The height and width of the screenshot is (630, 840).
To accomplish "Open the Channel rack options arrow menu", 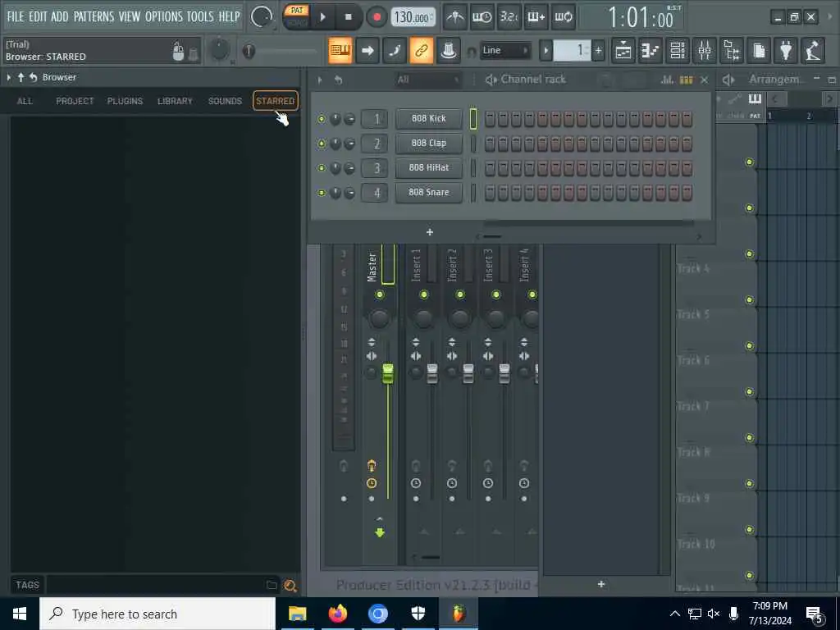I will click(x=320, y=80).
